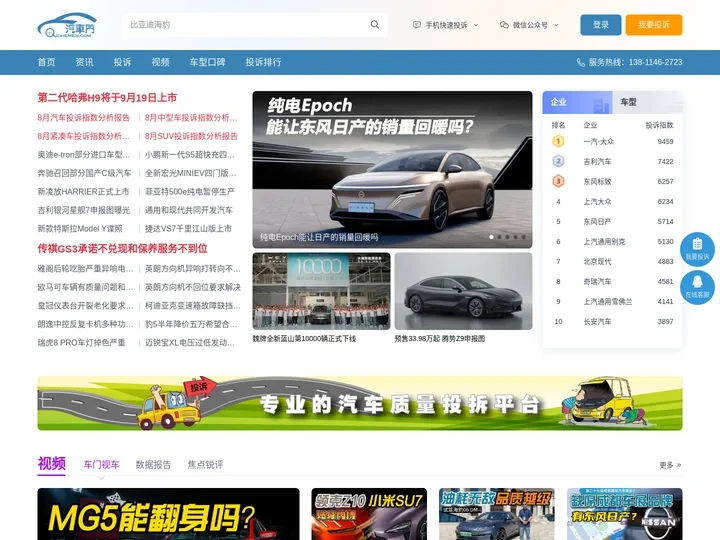Click caption 预售33.98万起 腾势Z9申报图
The height and width of the screenshot is (540, 720).
(439, 339)
